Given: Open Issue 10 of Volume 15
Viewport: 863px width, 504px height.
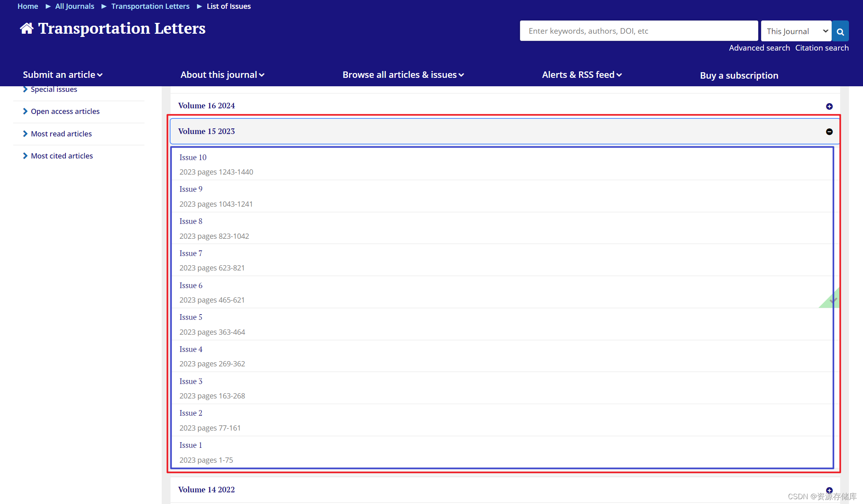Looking at the screenshot, I should 193,157.
